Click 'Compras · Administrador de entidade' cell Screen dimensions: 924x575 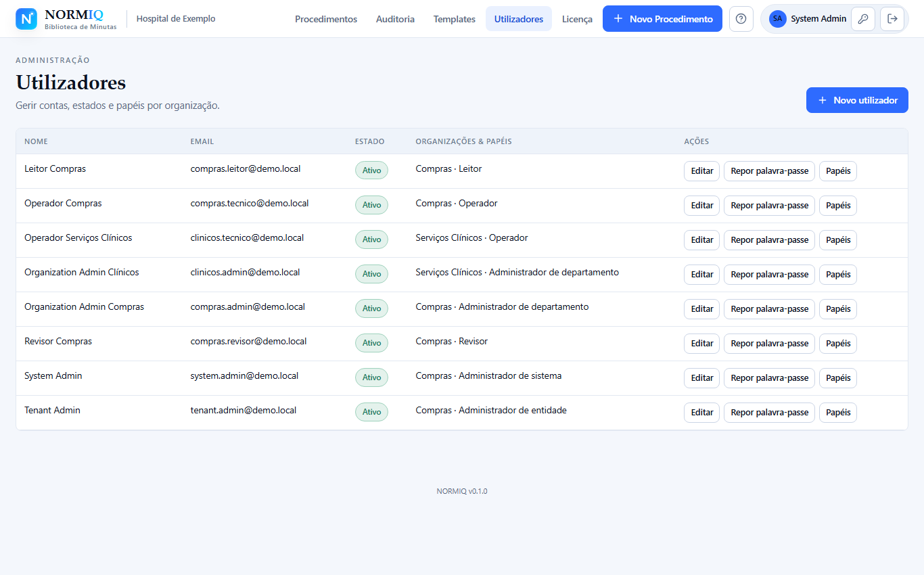pyautogui.click(x=491, y=410)
